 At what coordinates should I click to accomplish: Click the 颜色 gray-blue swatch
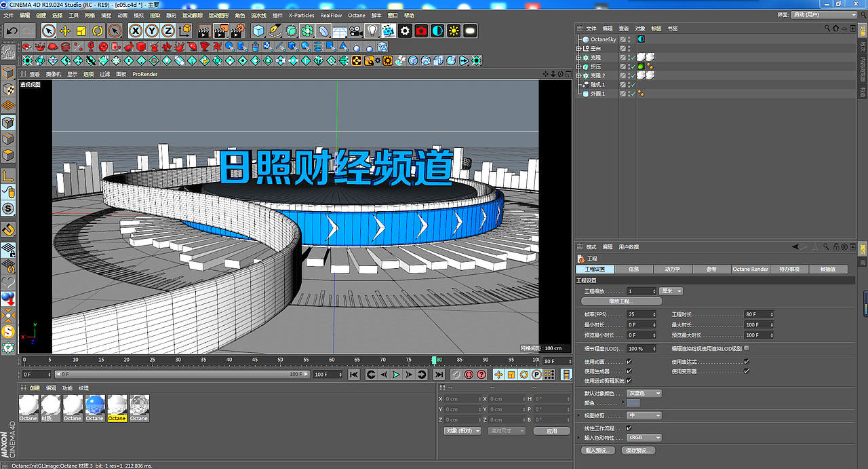(x=633, y=402)
